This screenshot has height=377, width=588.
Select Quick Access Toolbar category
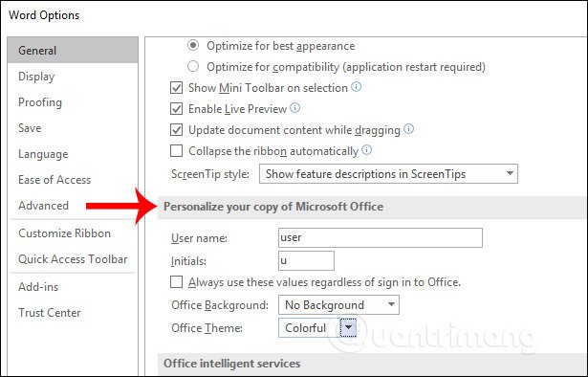pyautogui.click(x=73, y=259)
